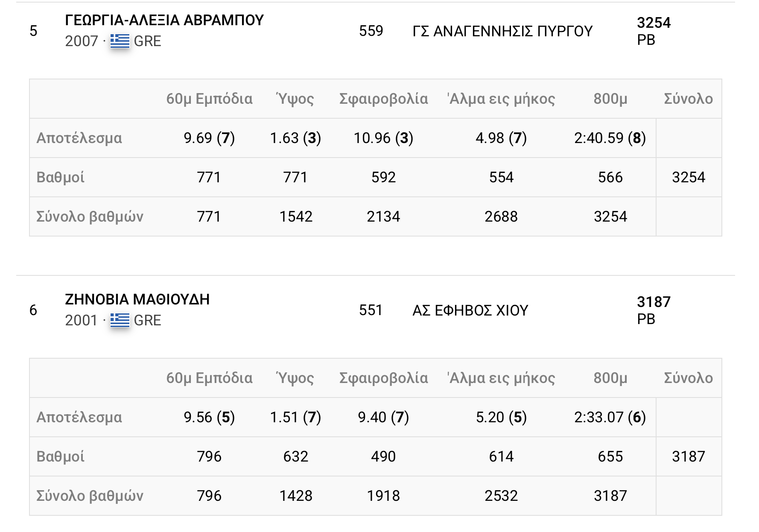The width and height of the screenshot is (759, 532).
Task: Click club ΓΣ ΑΝΑΓΕΝΝΗΣΙΣ ΠΥΡΓΟΥ
Action: pyautogui.click(x=502, y=31)
